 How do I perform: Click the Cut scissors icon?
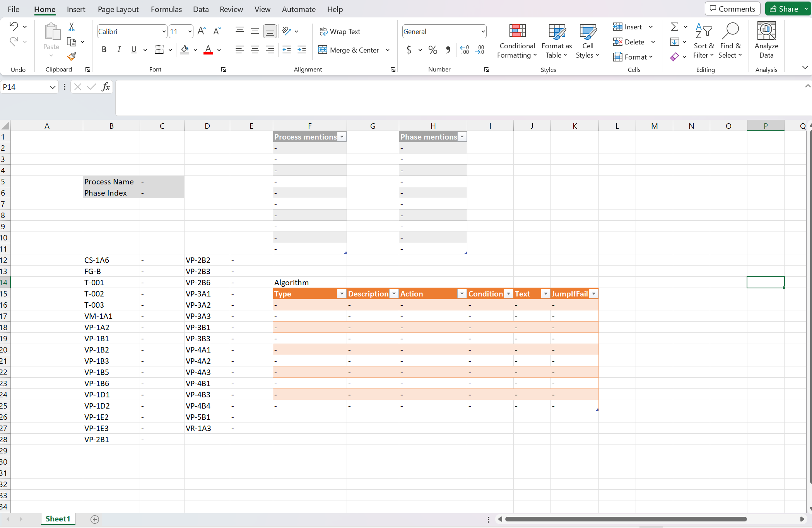[x=72, y=27]
